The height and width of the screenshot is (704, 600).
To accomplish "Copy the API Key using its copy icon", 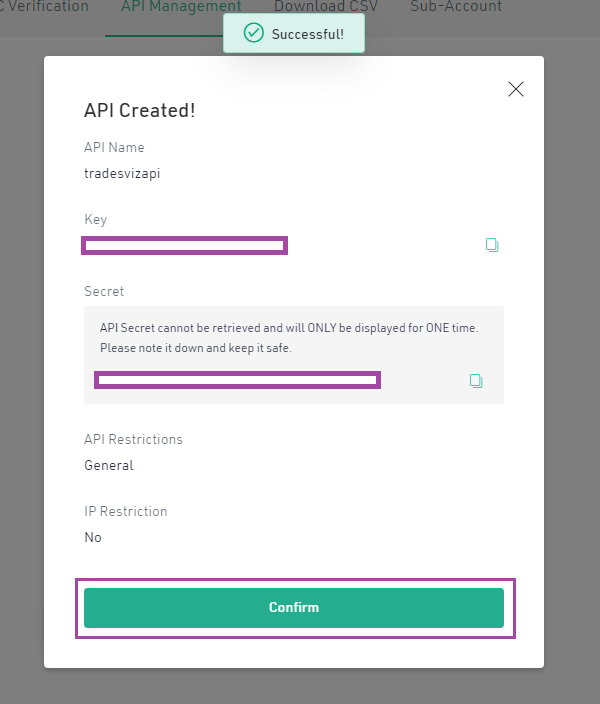I will [492, 245].
